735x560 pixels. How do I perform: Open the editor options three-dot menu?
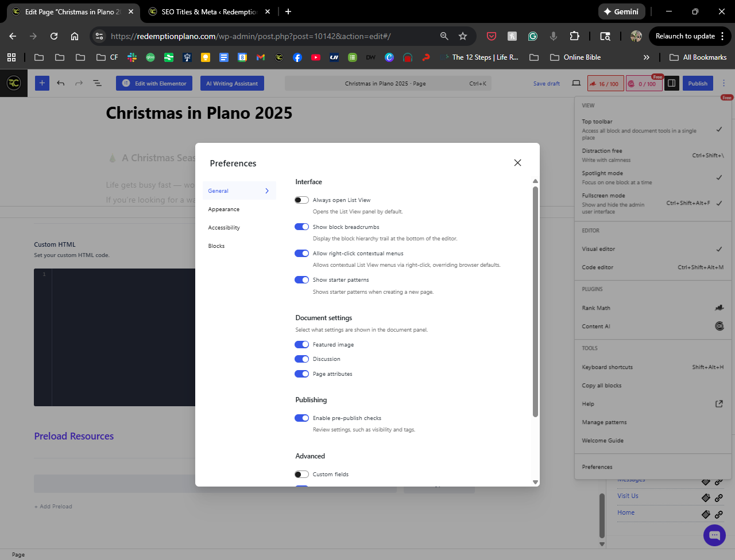[x=724, y=83]
